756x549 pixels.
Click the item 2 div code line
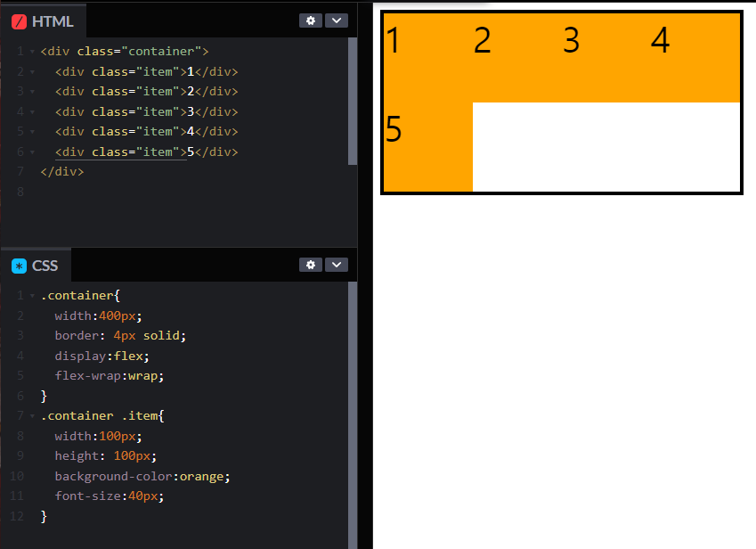pyautogui.click(x=147, y=91)
